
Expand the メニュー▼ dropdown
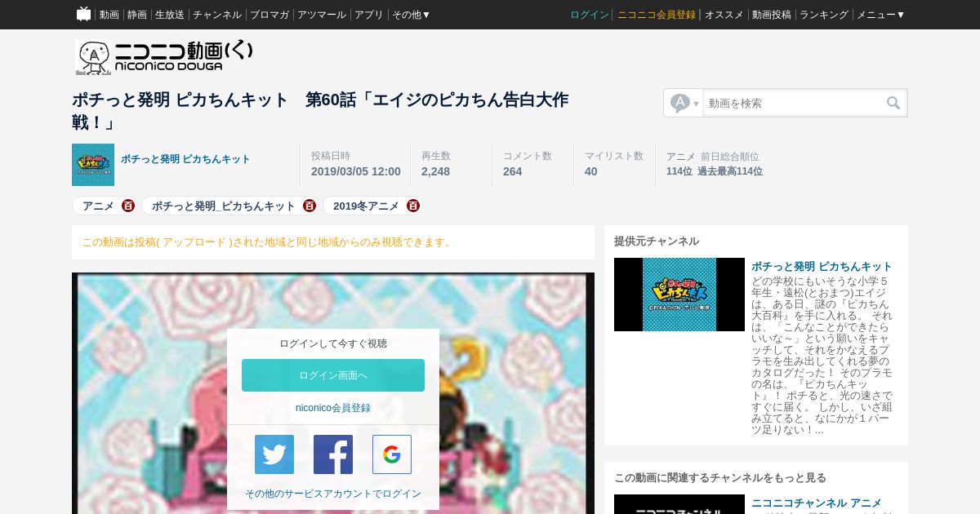(x=880, y=15)
